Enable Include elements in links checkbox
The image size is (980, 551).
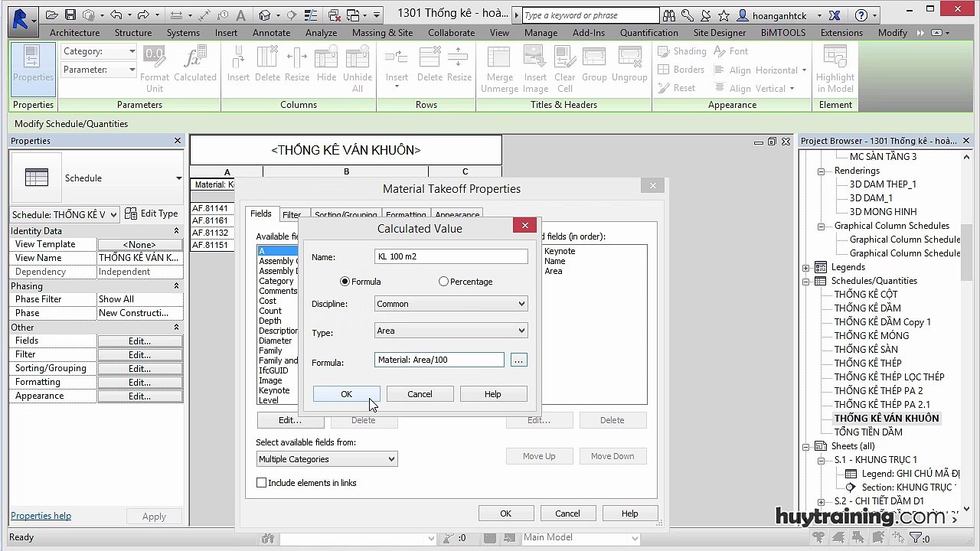click(x=261, y=483)
